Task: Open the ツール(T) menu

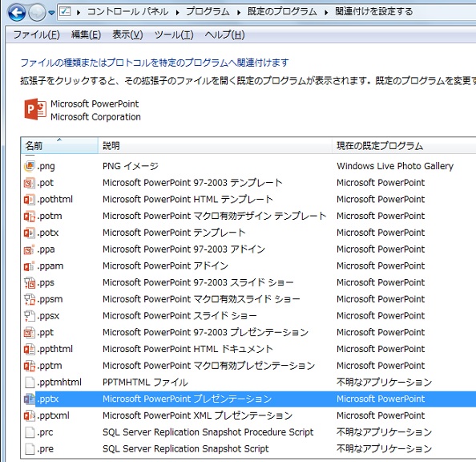Action: (x=174, y=34)
